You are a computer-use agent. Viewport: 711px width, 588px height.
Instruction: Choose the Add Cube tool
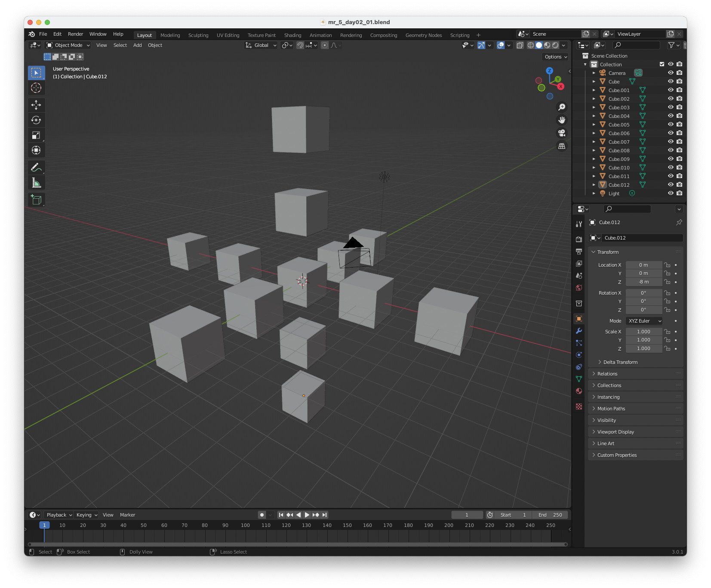(x=36, y=200)
